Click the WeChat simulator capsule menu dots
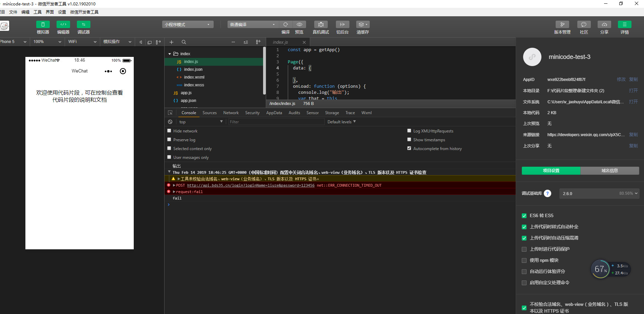Viewport: 644px width, 314px height. pos(108,71)
